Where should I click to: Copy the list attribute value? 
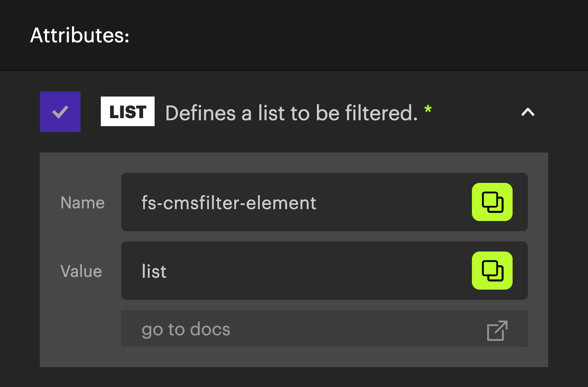492,271
